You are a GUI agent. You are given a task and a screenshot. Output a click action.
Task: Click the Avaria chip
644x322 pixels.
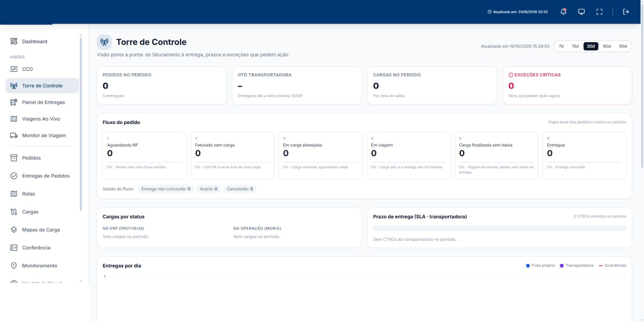click(x=208, y=189)
